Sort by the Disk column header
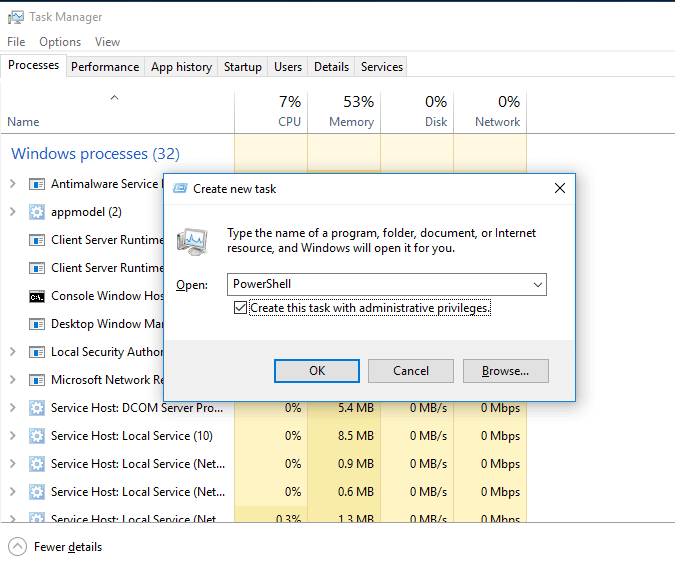This screenshot has width=675, height=569. pyautogui.click(x=417, y=112)
